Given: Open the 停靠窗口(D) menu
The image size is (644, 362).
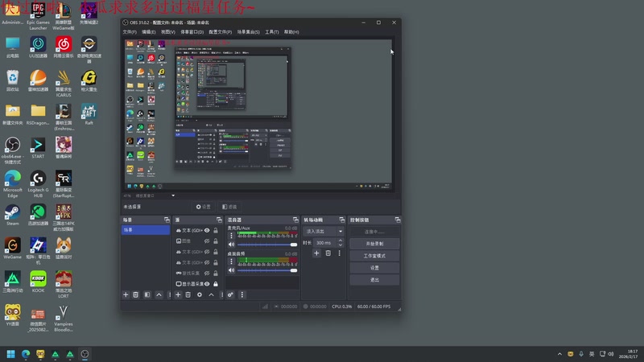Looking at the screenshot, I should [x=192, y=32].
